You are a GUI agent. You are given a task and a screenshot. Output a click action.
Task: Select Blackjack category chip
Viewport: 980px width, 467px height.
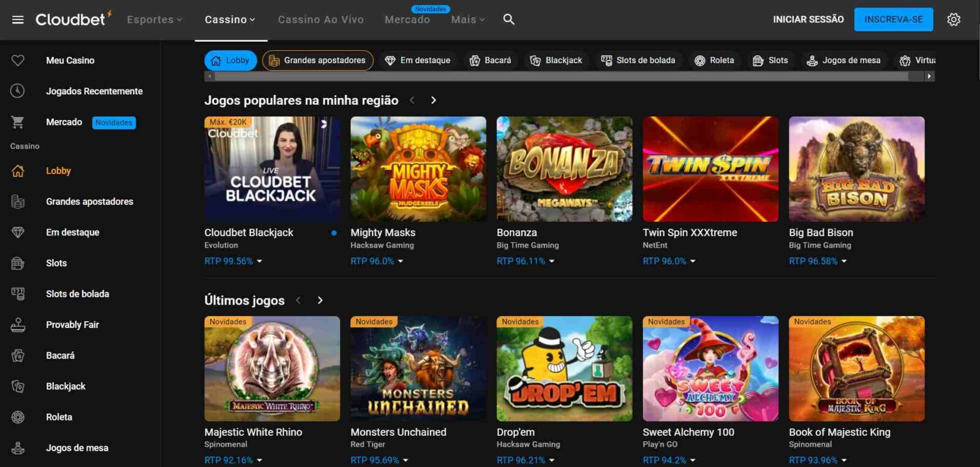click(556, 60)
